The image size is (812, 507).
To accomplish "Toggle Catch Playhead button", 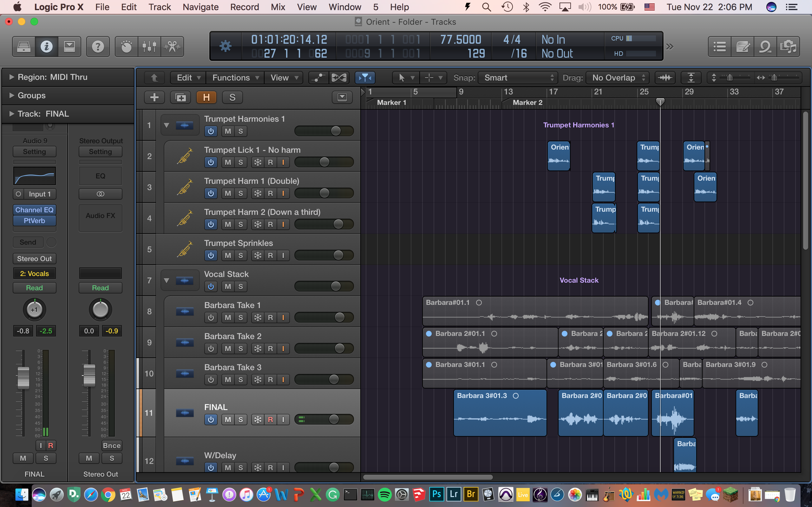I will coord(365,78).
